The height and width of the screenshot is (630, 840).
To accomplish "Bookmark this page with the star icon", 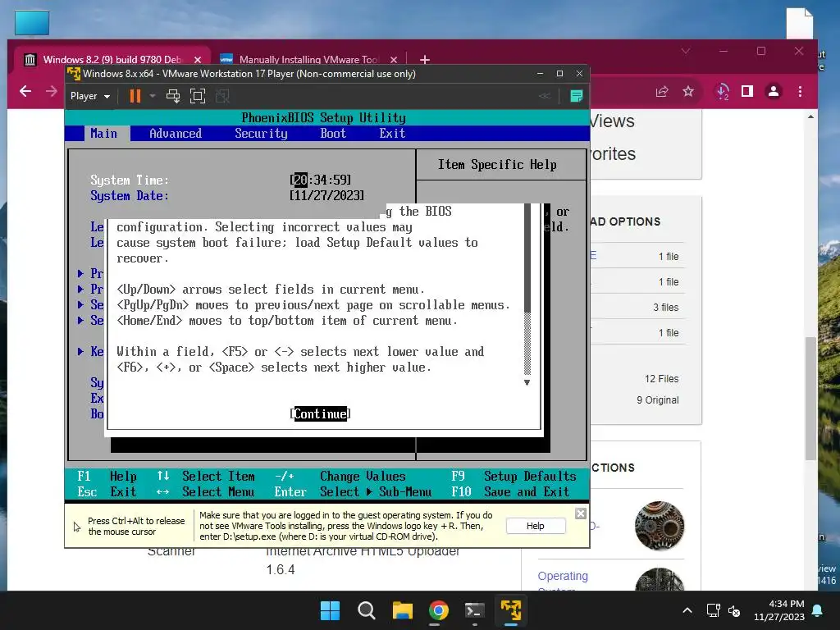I will 688,92.
